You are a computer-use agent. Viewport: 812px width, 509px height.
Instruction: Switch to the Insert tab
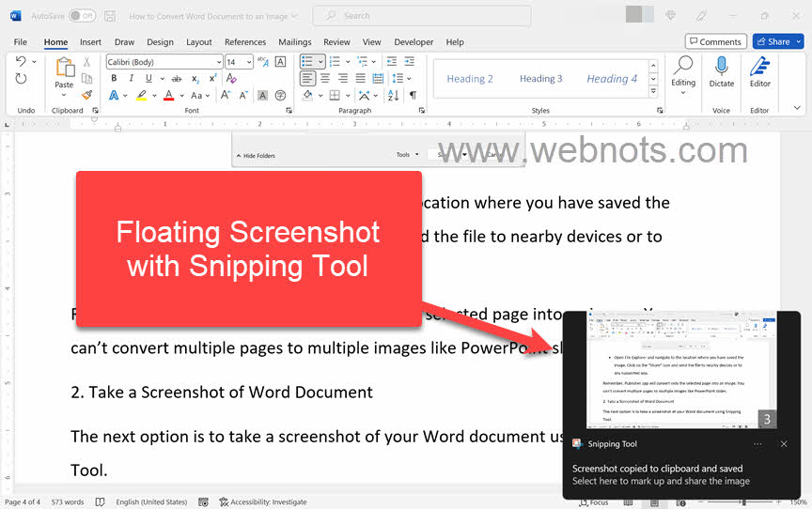[90, 42]
